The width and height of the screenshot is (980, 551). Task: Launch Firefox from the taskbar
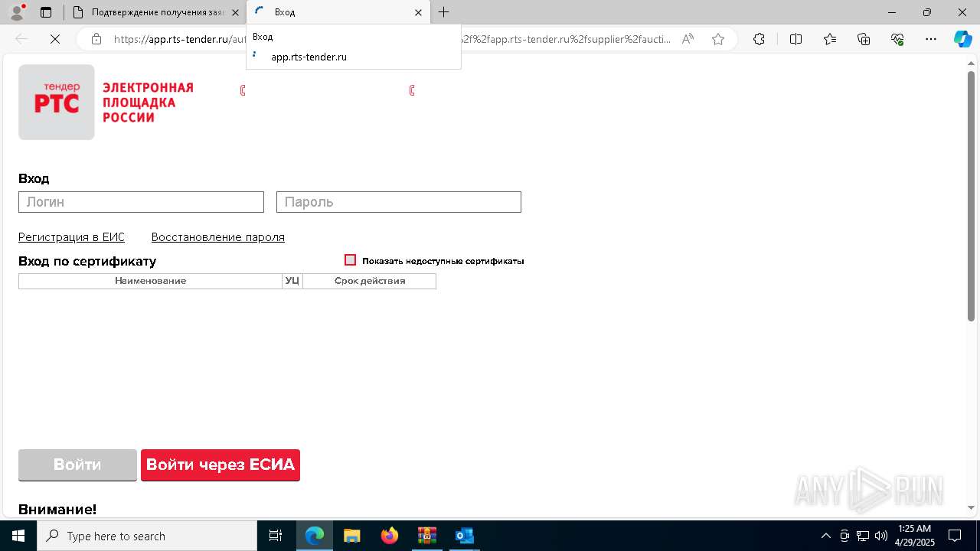390,536
